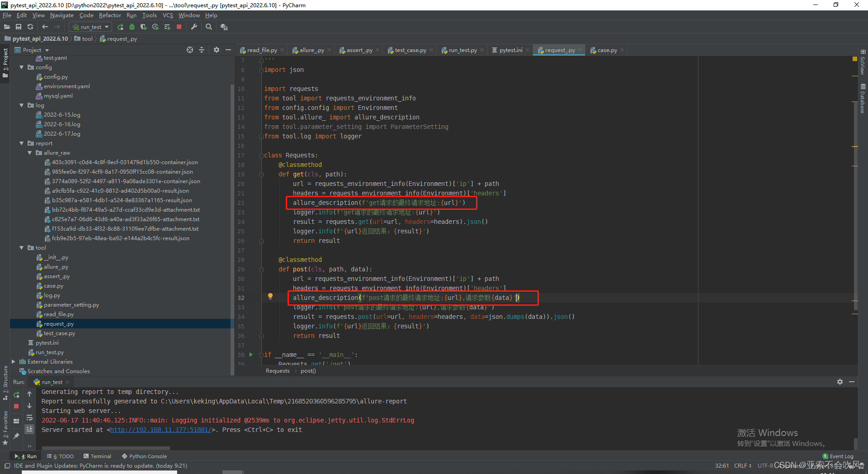Open the Refactor menu
The height and width of the screenshot is (474, 868).
[110, 15]
